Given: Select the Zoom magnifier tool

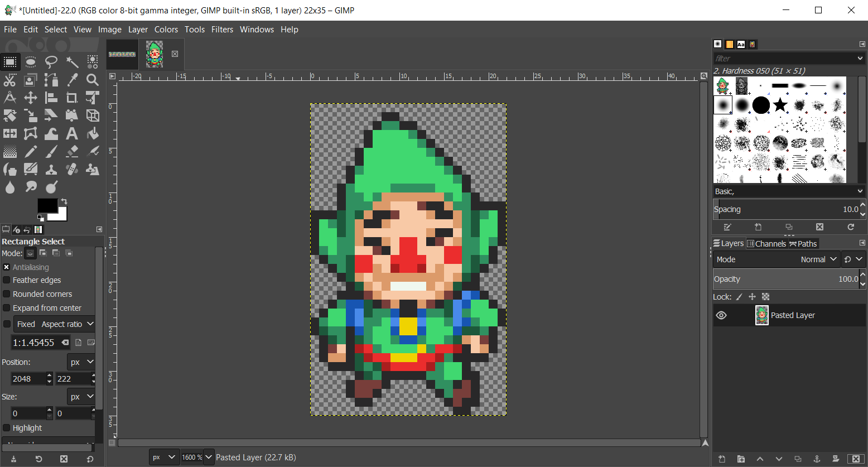Looking at the screenshot, I should coord(93,80).
